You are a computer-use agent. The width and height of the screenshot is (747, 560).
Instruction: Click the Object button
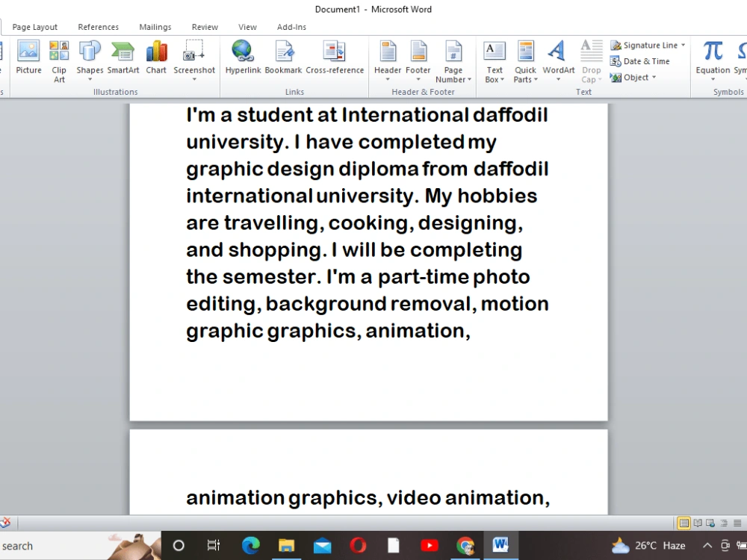[x=630, y=77]
